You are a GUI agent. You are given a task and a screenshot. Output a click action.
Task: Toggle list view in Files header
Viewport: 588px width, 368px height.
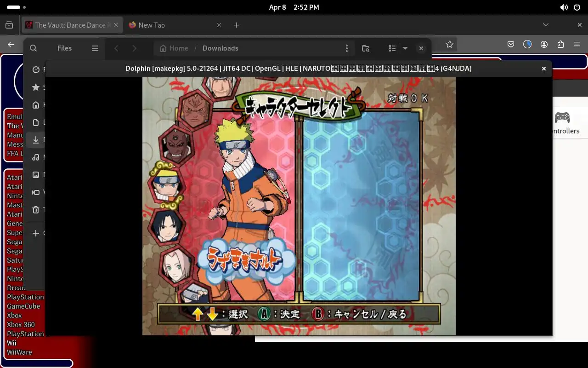392,48
